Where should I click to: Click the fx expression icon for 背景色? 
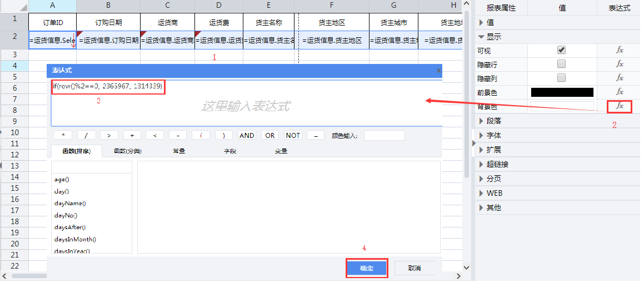click(x=620, y=106)
